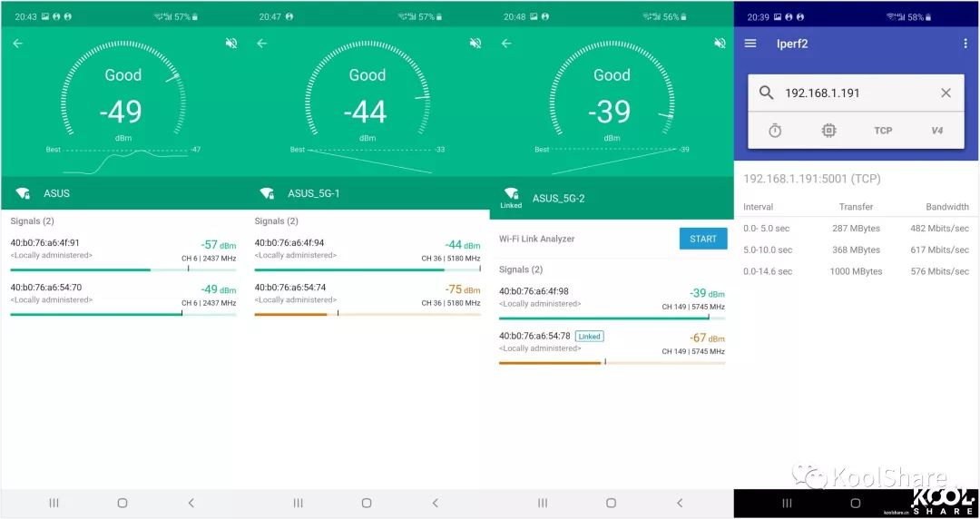Select the 40:b0:76:a6:4f:91 signal entry
The height and width of the screenshot is (519, 980).
click(x=123, y=253)
